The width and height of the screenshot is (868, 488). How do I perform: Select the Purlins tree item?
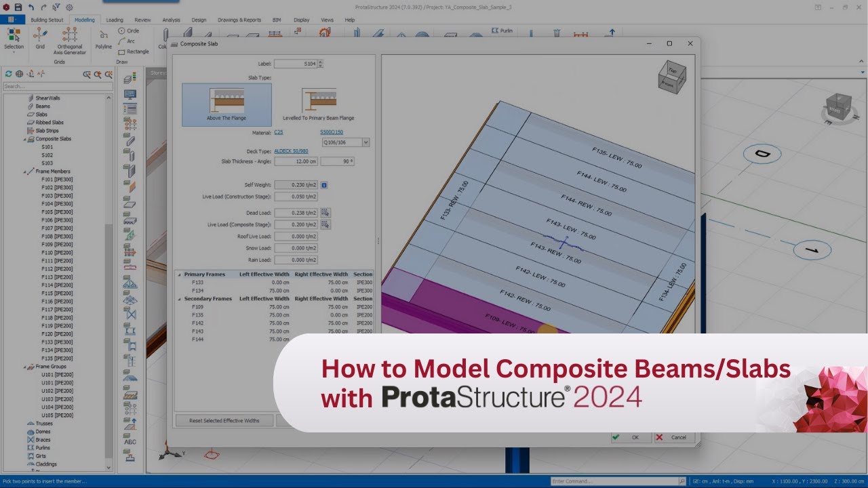[43, 448]
